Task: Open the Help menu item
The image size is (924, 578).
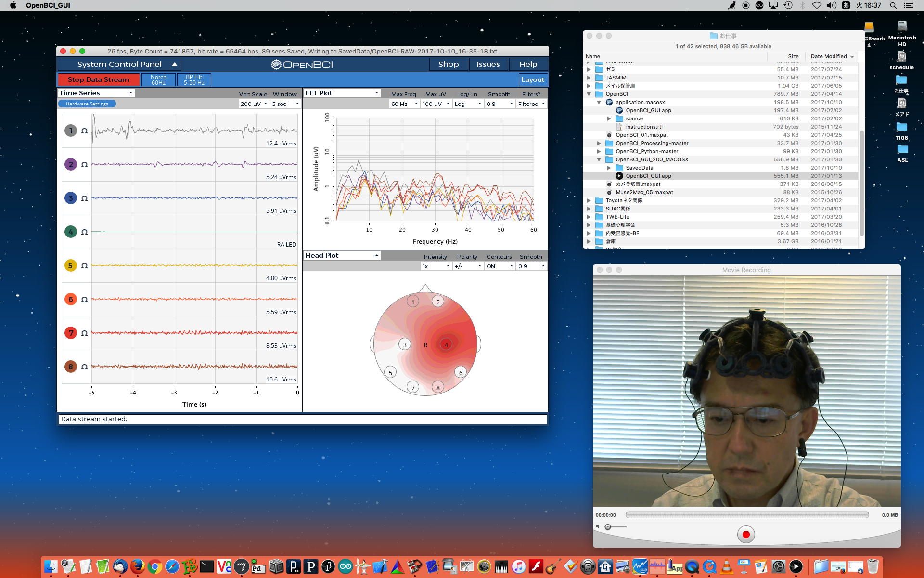Action: click(x=528, y=64)
